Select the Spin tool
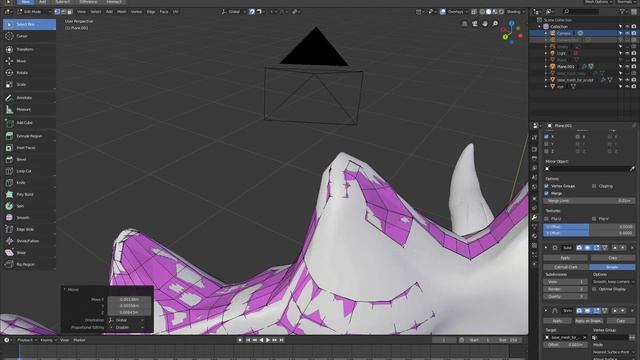Viewport: 640px width, 360px height. click(29, 206)
